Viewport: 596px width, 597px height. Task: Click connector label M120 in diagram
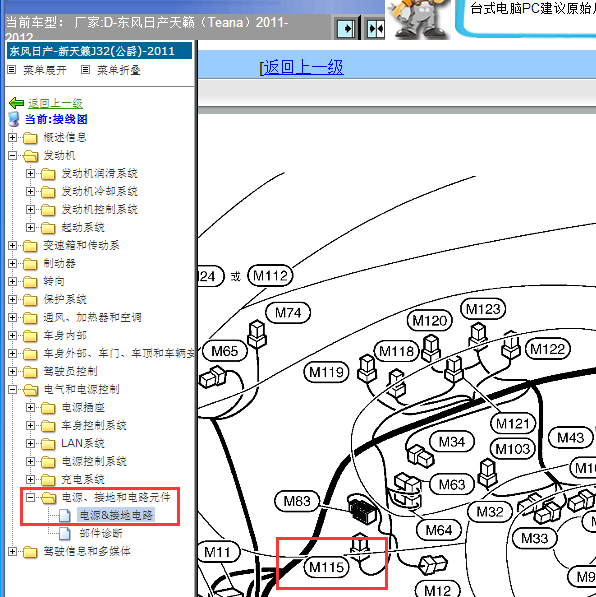click(430, 321)
